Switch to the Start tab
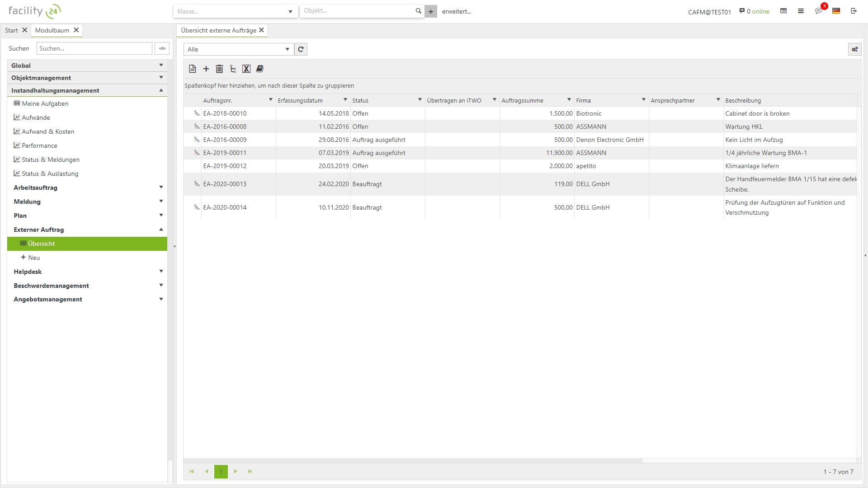 pyautogui.click(x=11, y=30)
